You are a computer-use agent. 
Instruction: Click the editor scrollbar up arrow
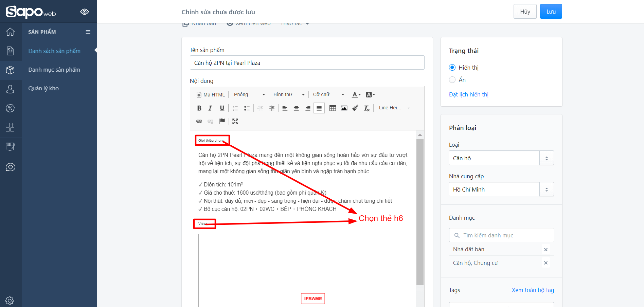420,135
